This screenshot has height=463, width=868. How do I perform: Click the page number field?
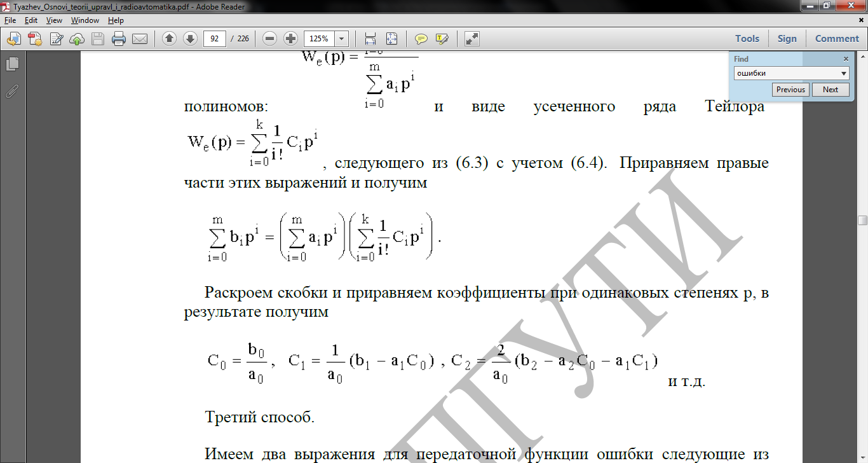(x=215, y=39)
